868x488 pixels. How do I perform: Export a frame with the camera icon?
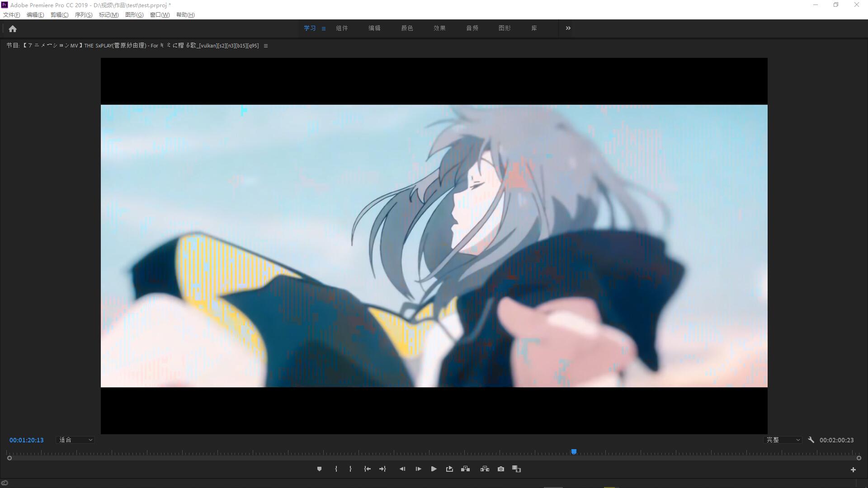click(500, 469)
